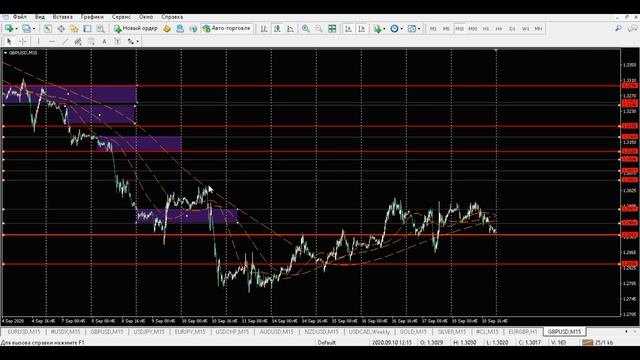Toggle the Auto-trading button
This screenshot has width=640, height=360.
227,29
